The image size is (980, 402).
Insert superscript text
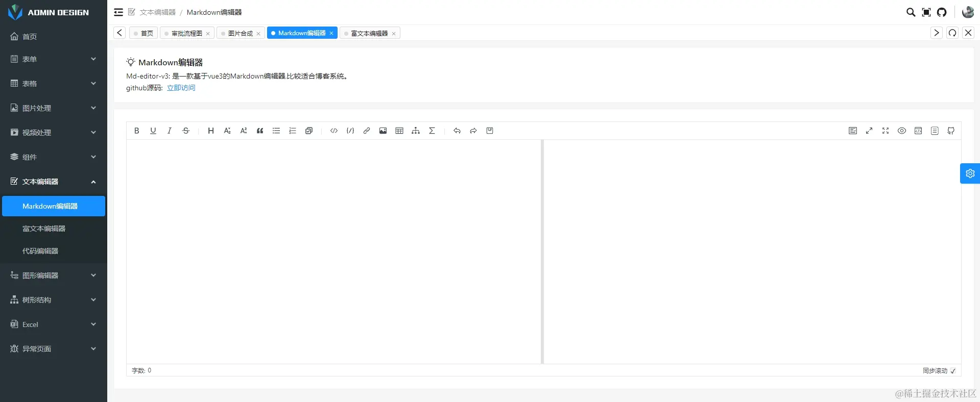(244, 131)
